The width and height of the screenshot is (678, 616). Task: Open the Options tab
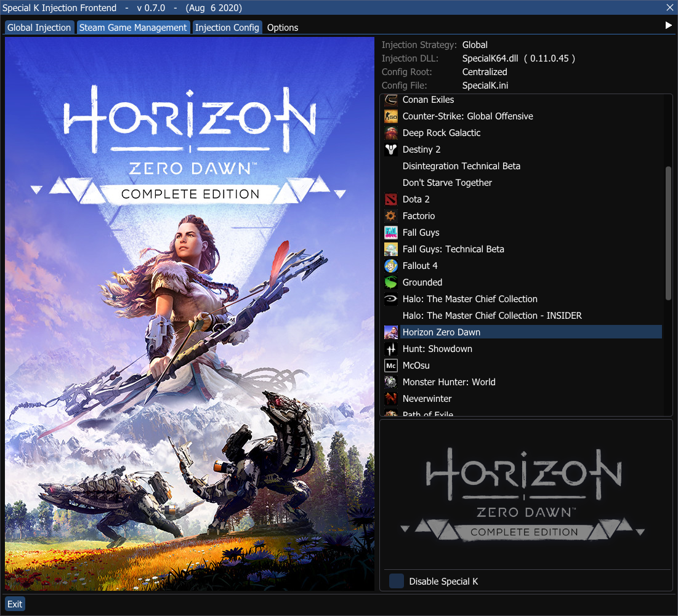point(283,28)
